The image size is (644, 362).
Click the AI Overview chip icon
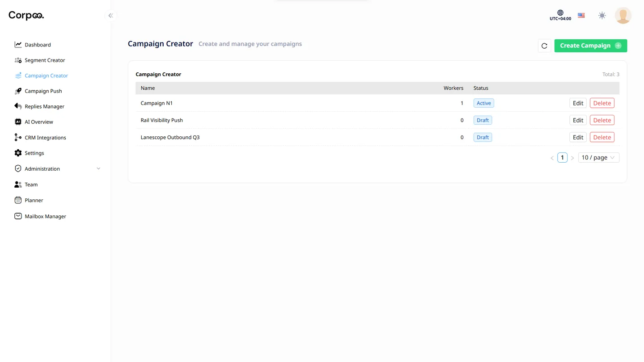click(x=18, y=122)
